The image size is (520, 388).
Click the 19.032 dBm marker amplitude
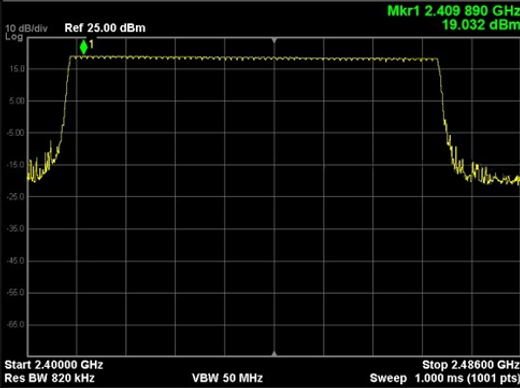click(x=481, y=25)
